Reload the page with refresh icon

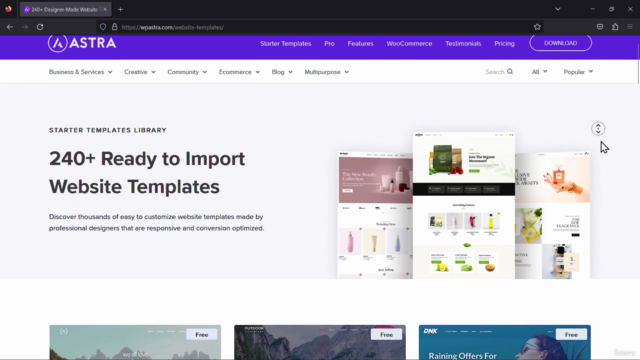(40, 27)
